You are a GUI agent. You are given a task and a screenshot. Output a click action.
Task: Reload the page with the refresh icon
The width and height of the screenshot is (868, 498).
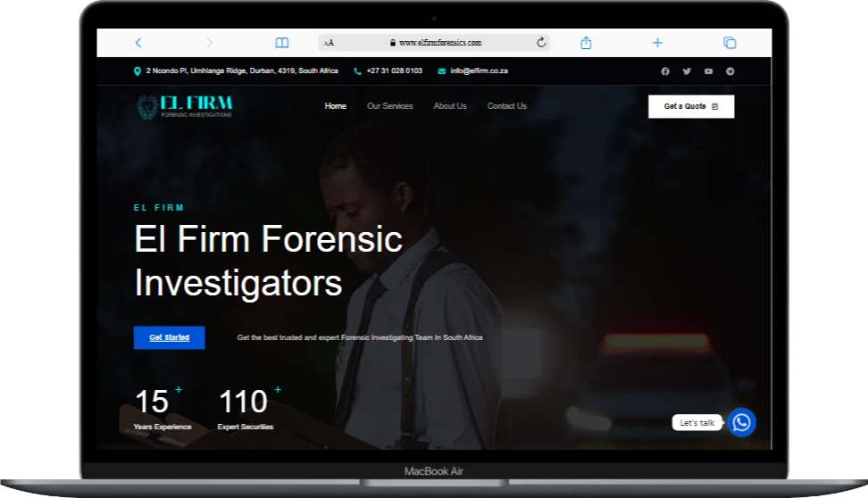point(541,42)
